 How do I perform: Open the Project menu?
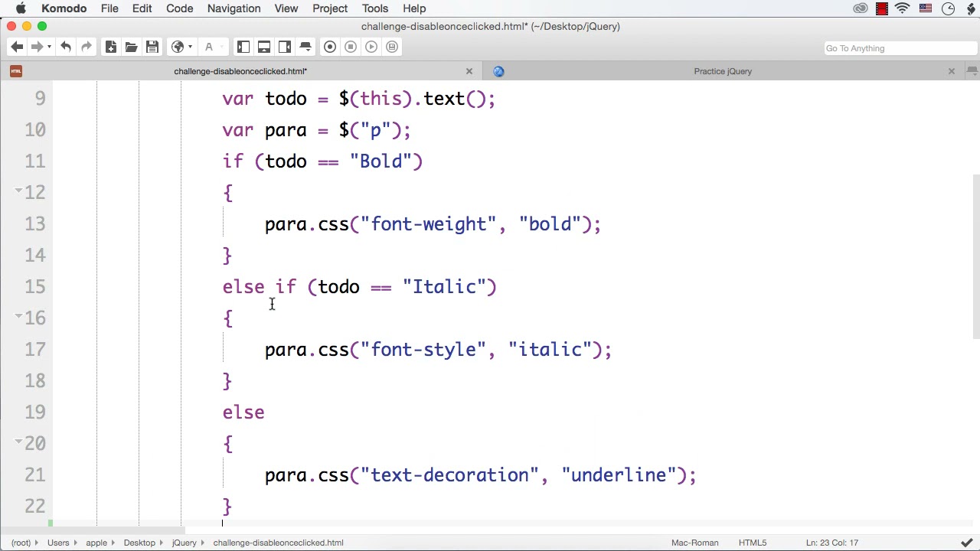(x=330, y=8)
